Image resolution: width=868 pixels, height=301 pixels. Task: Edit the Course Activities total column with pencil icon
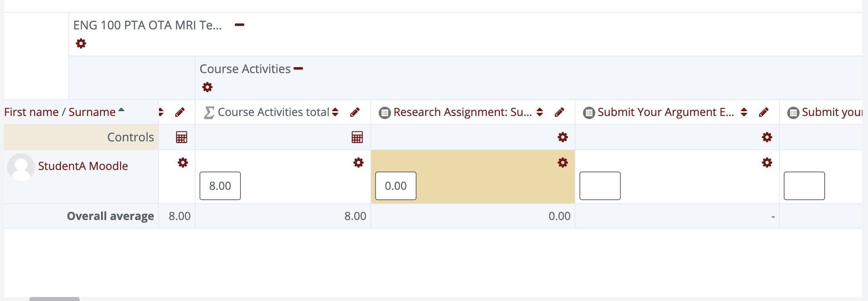[355, 112]
